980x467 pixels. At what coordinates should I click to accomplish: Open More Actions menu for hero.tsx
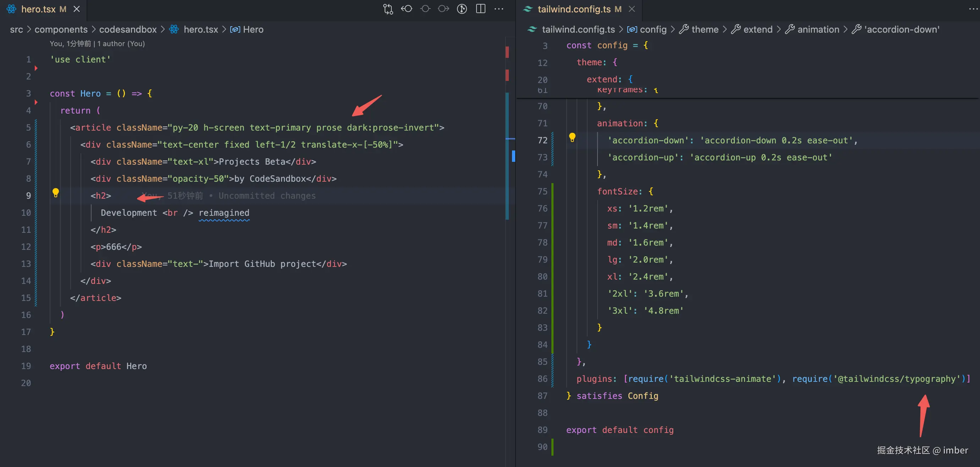pos(499,9)
